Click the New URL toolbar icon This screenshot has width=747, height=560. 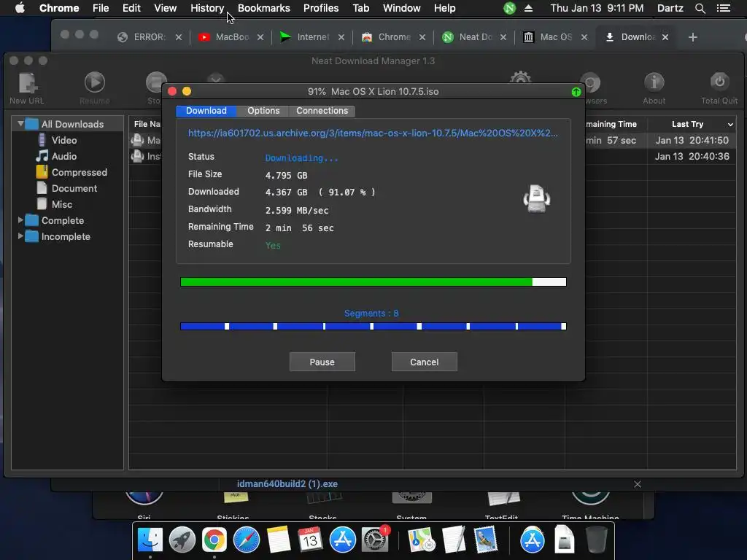pos(27,88)
